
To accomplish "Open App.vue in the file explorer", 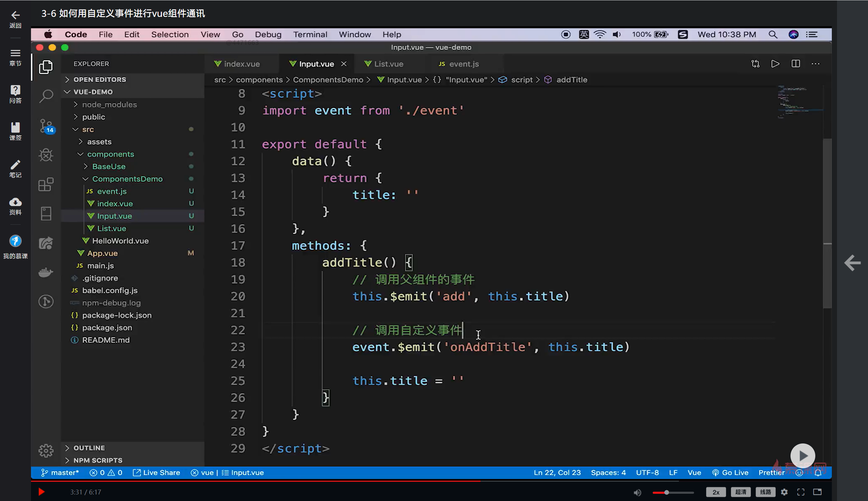I will coord(102,253).
